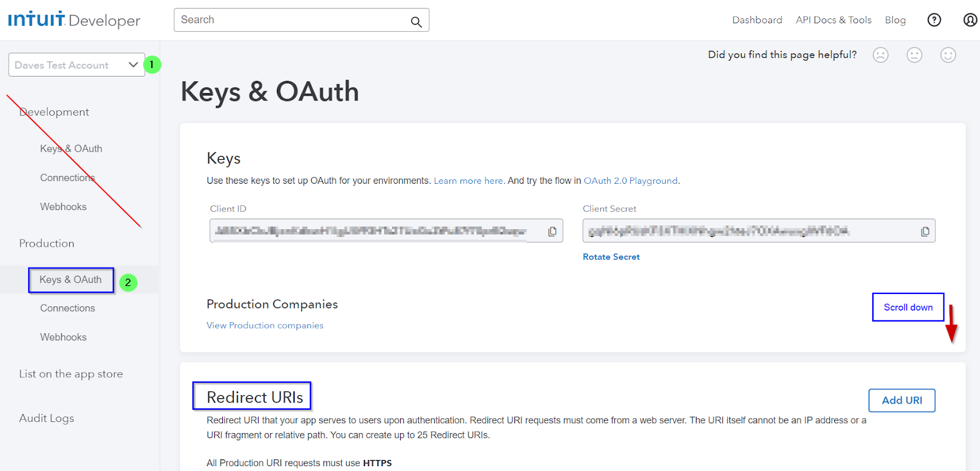Image resolution: width=980 pixels, height=471 pixels.
Task: Open Development Webhooks page
Action: pyautogui.click(x=63, y=207)
